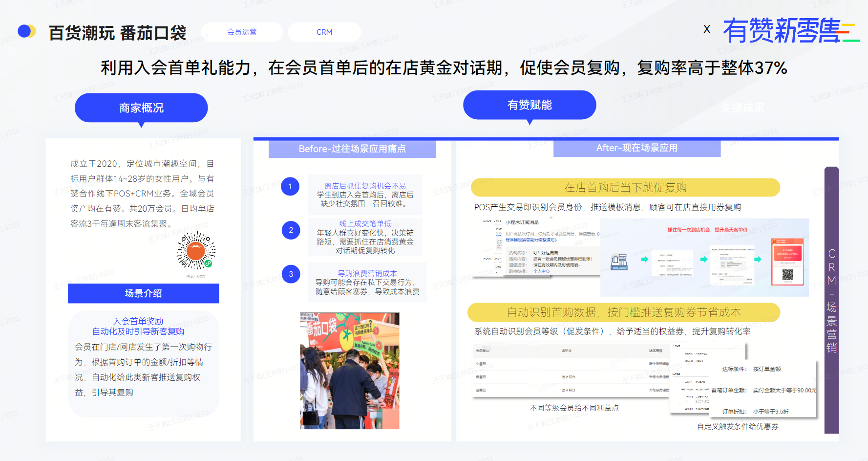Click 订单折扣 小于等于9.5折 row
868x461 pixels.
point(755,412)
